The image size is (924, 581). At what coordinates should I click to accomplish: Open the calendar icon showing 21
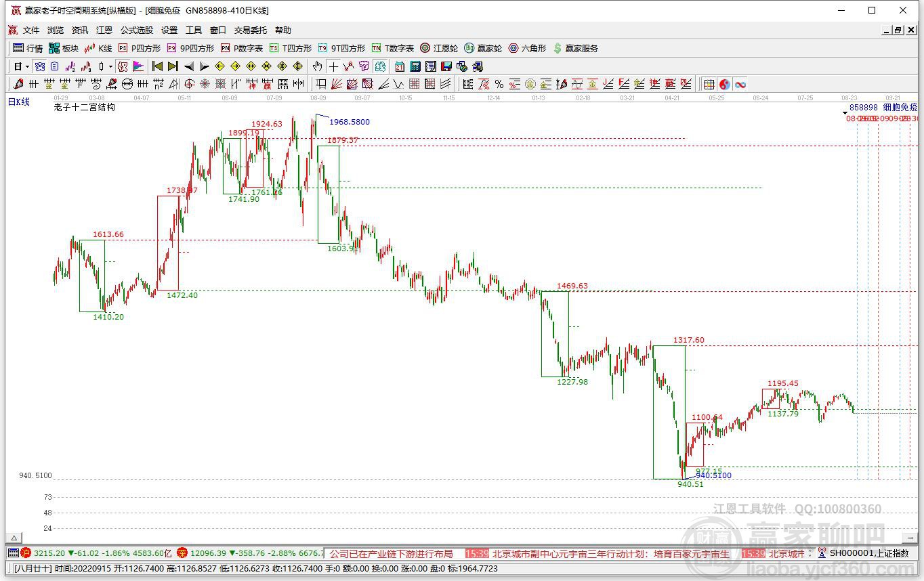coord(400,66)
